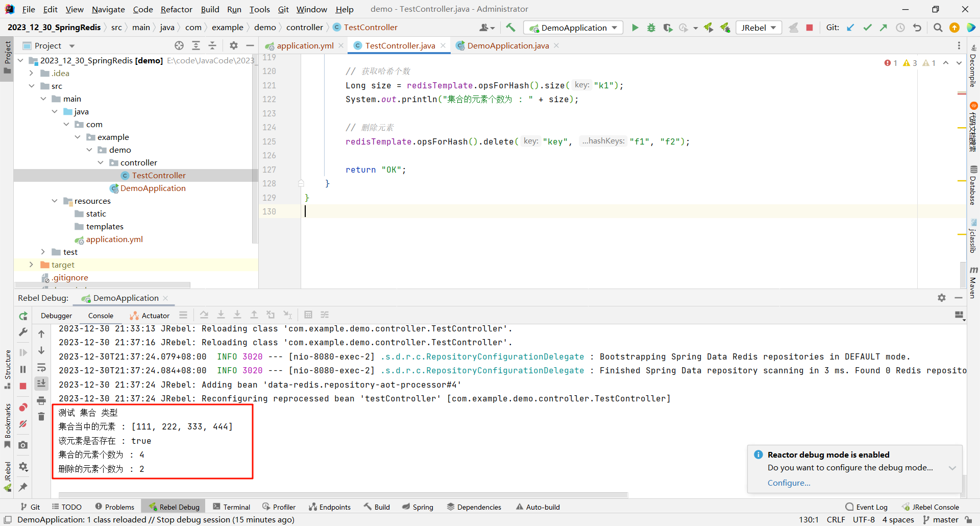Collapse the resources folder
Image resolution: width=980 pixels, height=526 pixels.
pyautogui.click(x=55, y=201)
